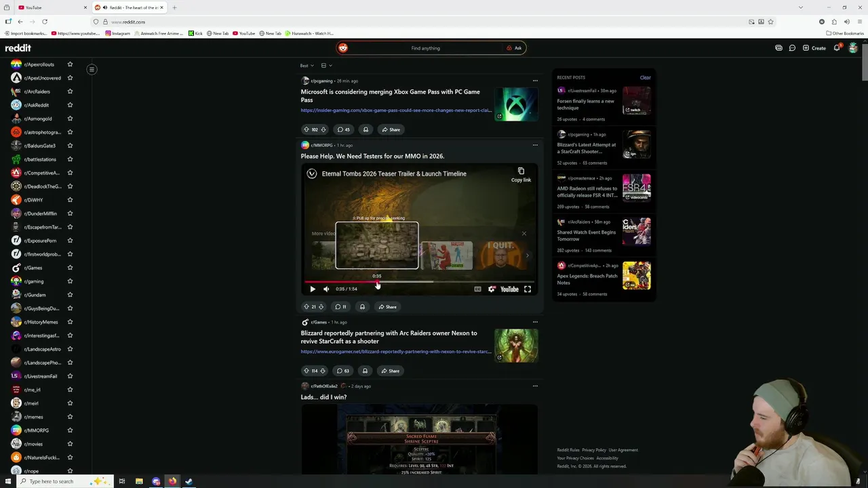
Task: Open 63 comments on the Blizzard post
Action: [x=343, y=371]
